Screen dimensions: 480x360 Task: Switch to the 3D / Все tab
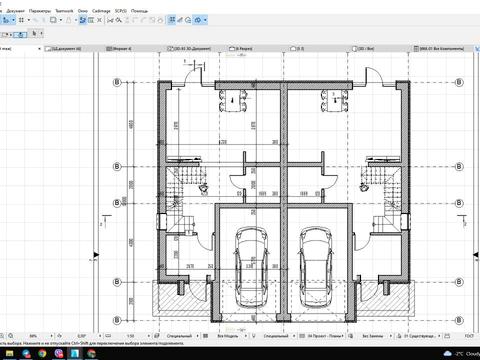pyautogui.click(x=363, y=49)
